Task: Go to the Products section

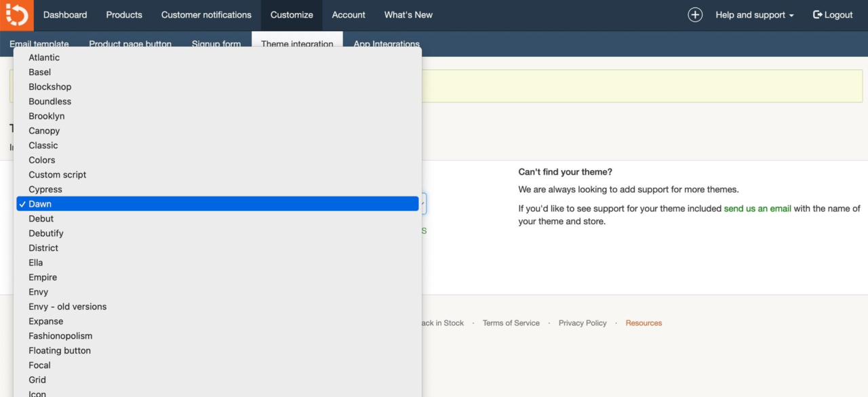Action: pos(124,15)
